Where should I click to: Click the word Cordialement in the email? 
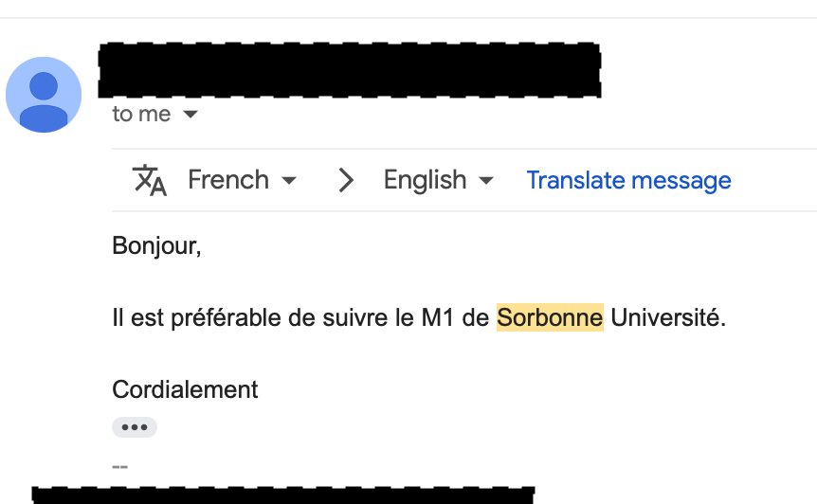click(x=185, y=389)
